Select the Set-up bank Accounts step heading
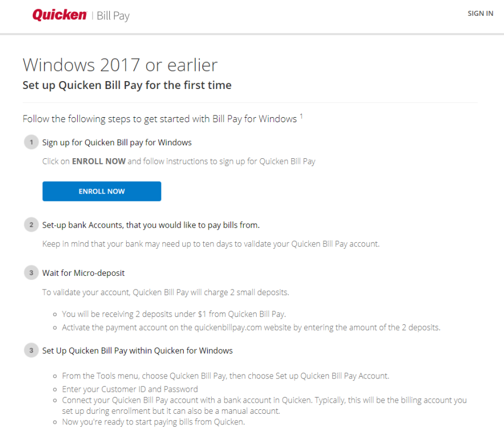Image resolution: width=504 pixels, height=442 pixels. point(150,225)
